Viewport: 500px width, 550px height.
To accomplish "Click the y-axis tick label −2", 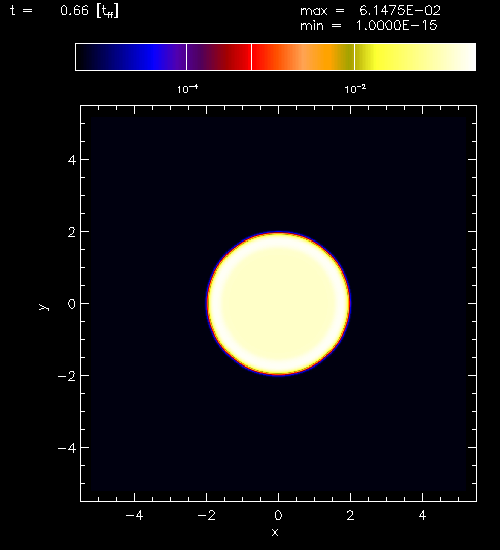I will 67,376.
